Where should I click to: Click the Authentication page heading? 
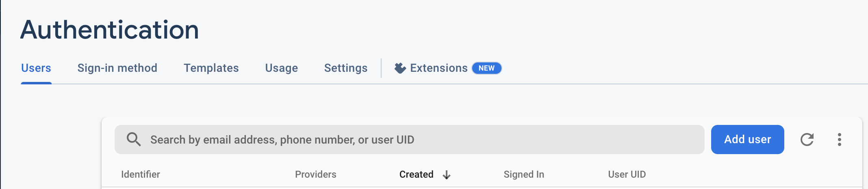point(110,30)
